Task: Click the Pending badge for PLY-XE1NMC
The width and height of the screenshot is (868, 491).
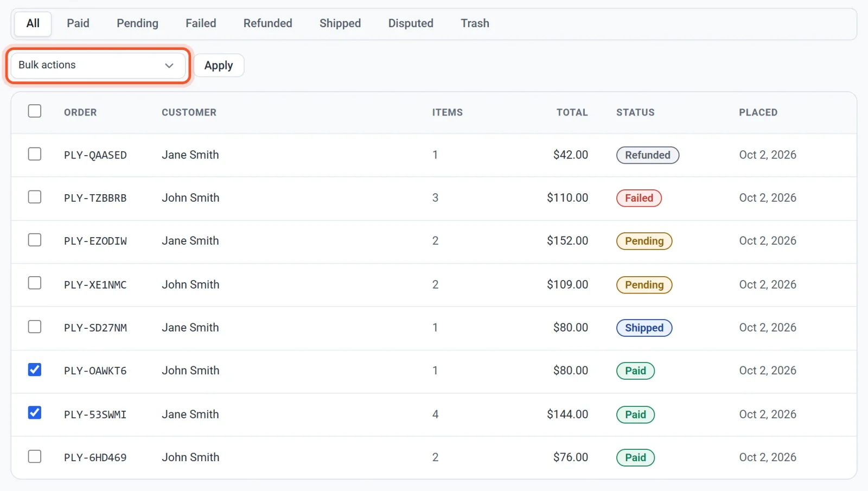Action: point(644,285)
